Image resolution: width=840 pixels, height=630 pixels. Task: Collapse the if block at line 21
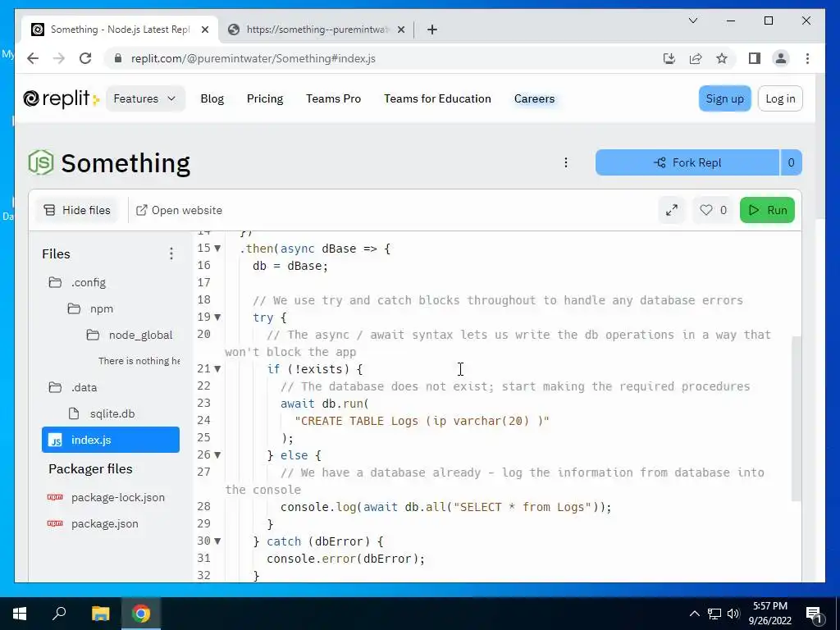click(x=217, y=368)
